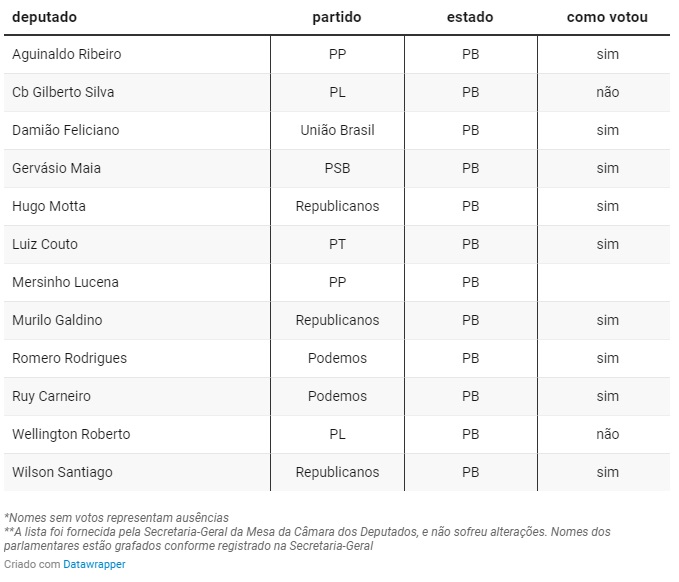Click the 'deputado' column header
Screen dimensions: 679x582
coord(44,17)
